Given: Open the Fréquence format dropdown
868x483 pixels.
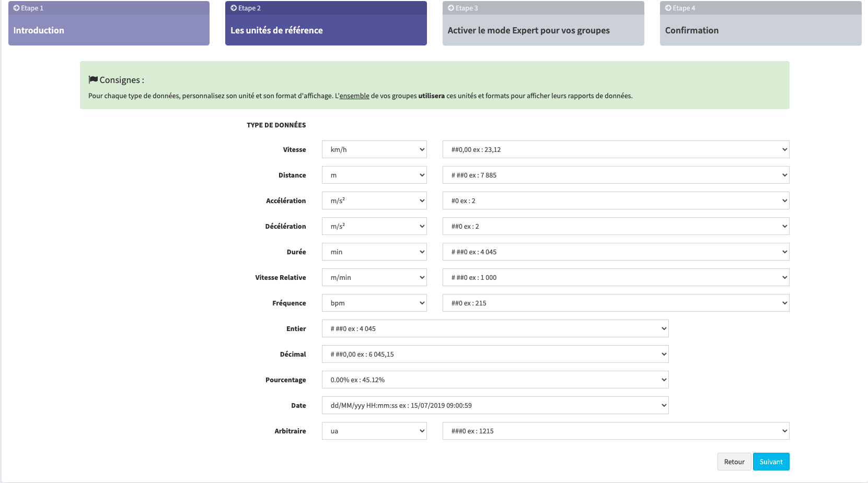Looking at the screenshot, I should pyautogui.click(x=616, y=303).
